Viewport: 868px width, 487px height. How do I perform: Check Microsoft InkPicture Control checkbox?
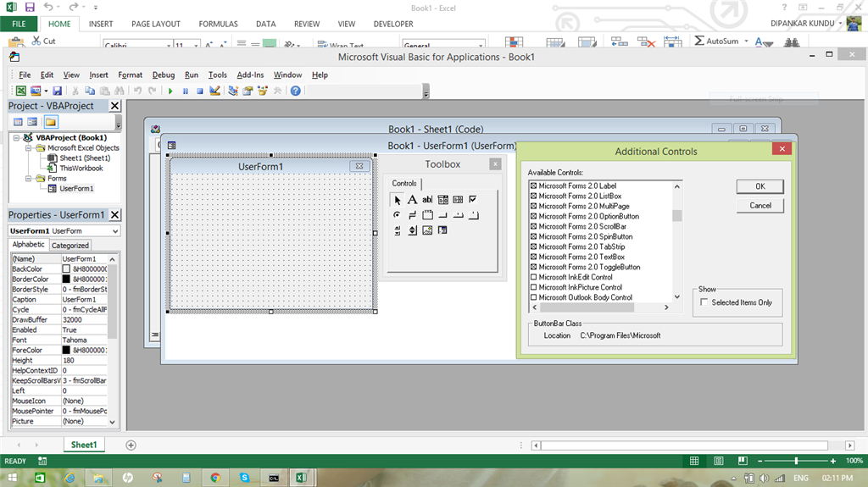(534, 287)
